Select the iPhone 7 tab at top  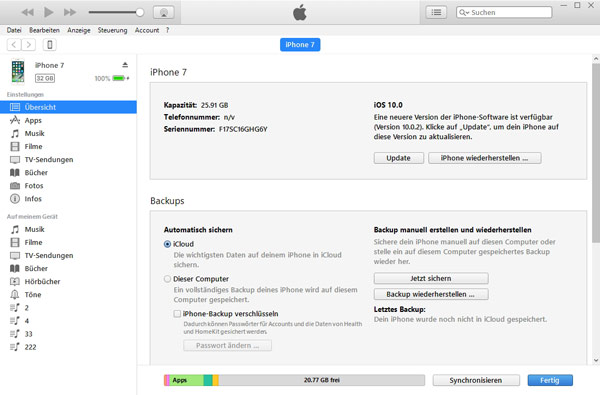[x=300, y=45]
